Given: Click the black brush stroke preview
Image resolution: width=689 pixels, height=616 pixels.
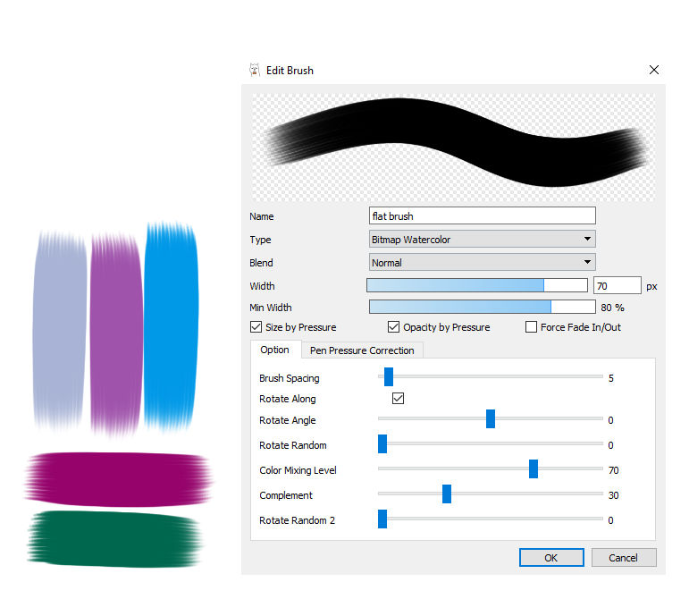Looking at the screenshot, I should (x=453, y=147).
